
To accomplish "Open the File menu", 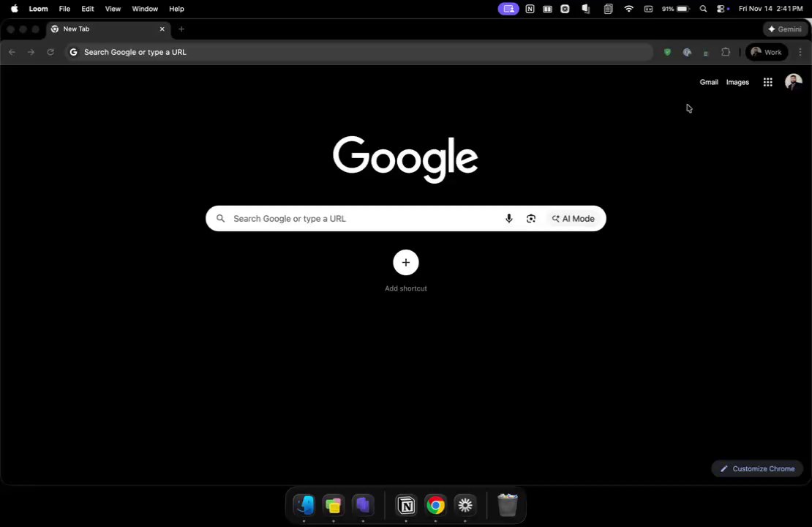I will (x=64, y=9).
